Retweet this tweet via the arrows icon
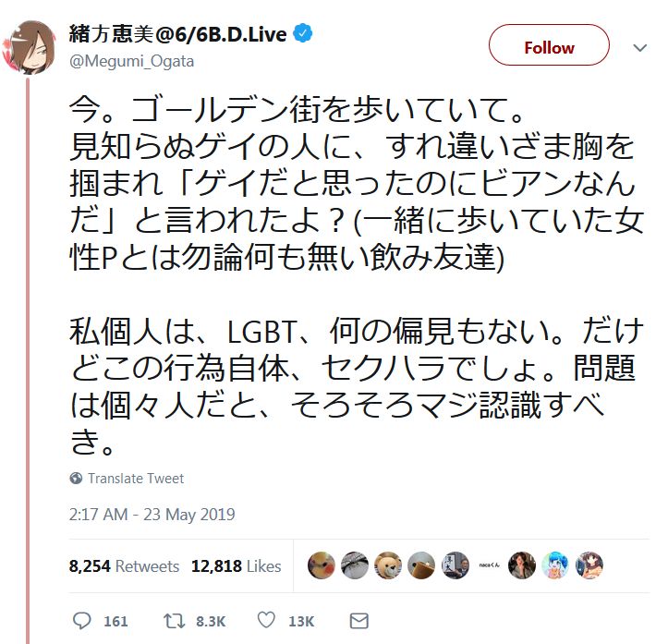Viewport: 656px width, 644px height. [170, 621]
